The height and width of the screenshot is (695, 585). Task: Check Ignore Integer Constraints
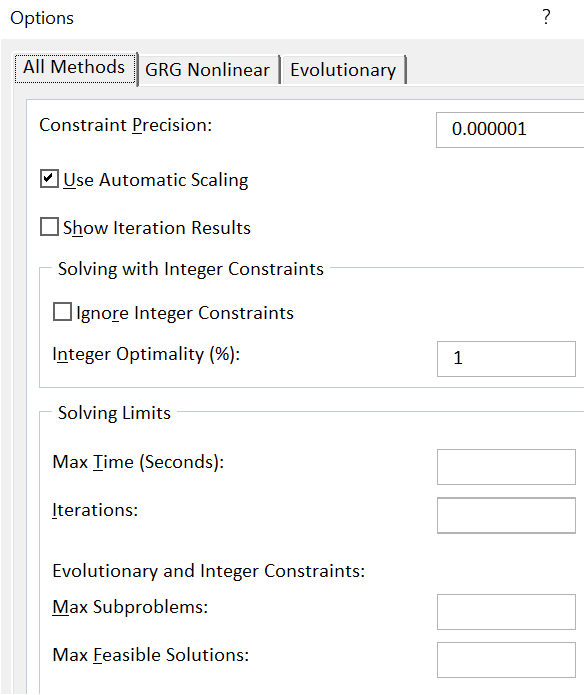[x=62, y=312]
